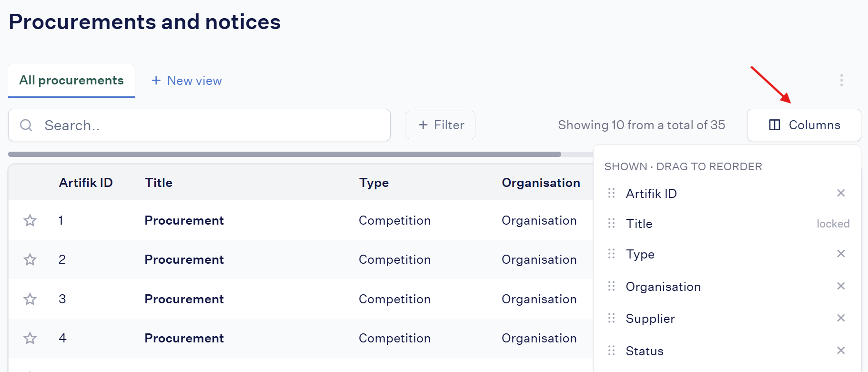Remove Status column from shown list
868x372 pixels.
[841, 351]
